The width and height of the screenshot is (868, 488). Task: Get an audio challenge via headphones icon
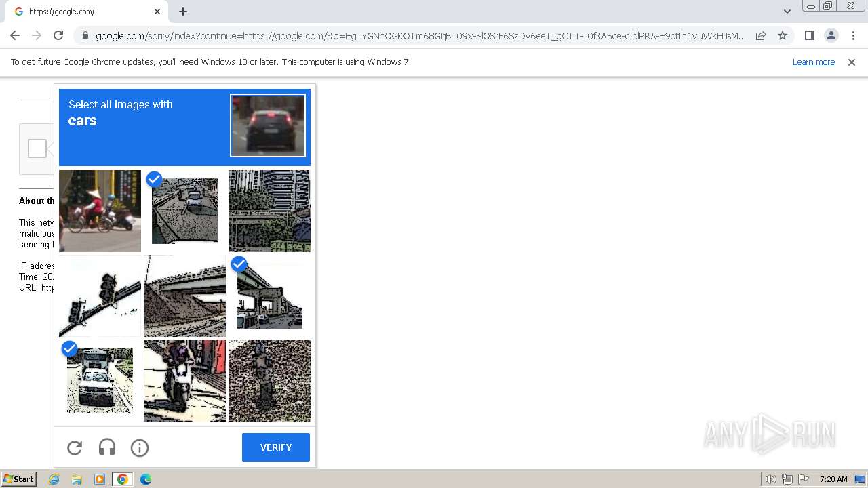click(107, 447)
